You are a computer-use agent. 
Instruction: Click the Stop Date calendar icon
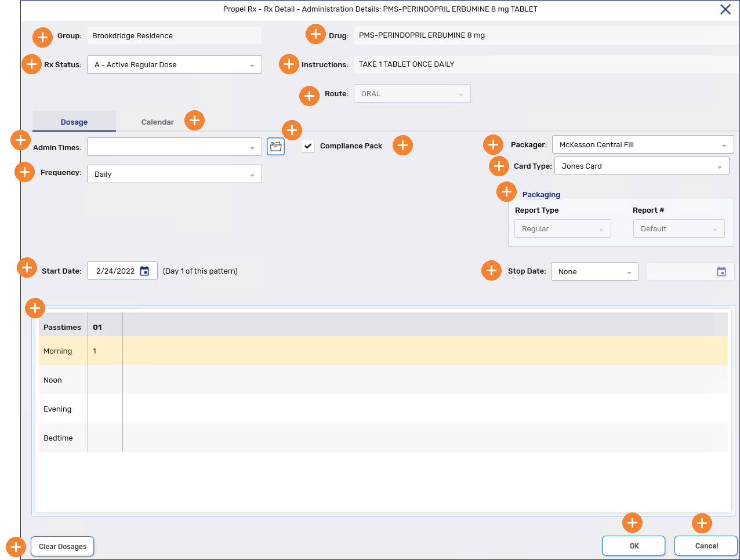721,272
